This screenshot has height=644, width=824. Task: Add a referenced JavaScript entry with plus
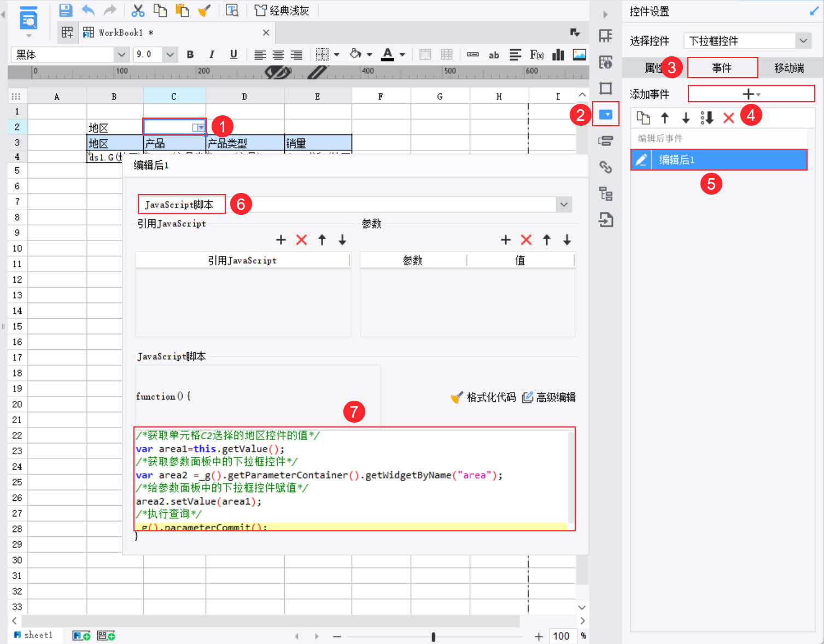click(x=281, y=239)
